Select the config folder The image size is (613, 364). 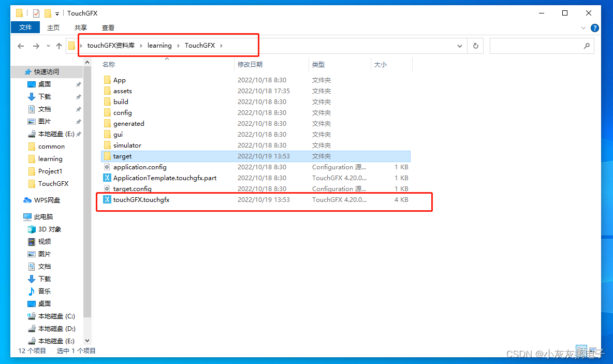122,112
